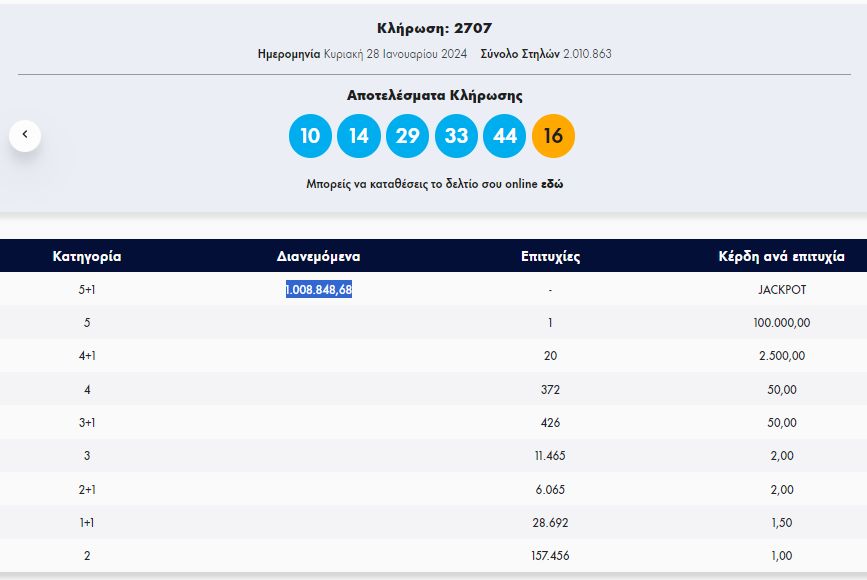Screen dimensions: 867x580
Task: Select the 4+1 category row label
Action: pyautogui.click(x=87, y=356)
